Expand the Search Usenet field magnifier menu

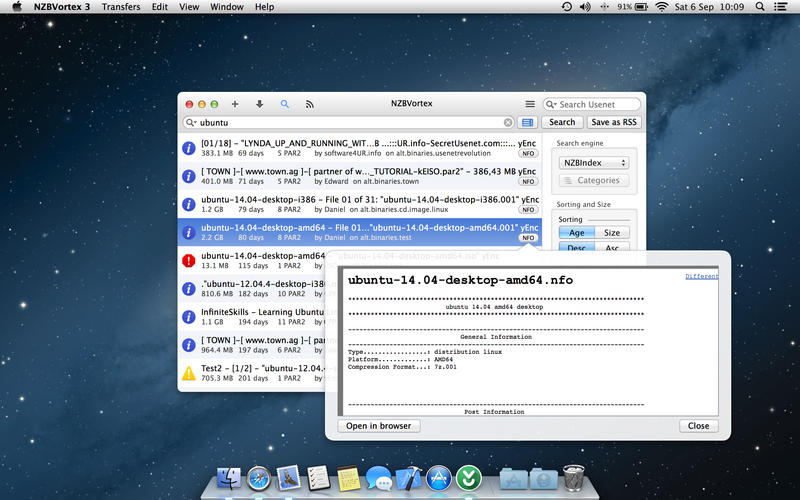pyautogui.click(x=551, y=104)
